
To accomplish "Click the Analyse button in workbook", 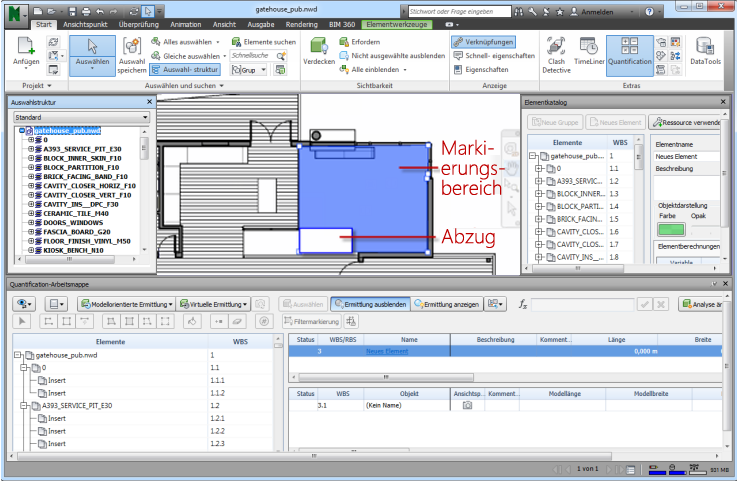I will 701,304.
